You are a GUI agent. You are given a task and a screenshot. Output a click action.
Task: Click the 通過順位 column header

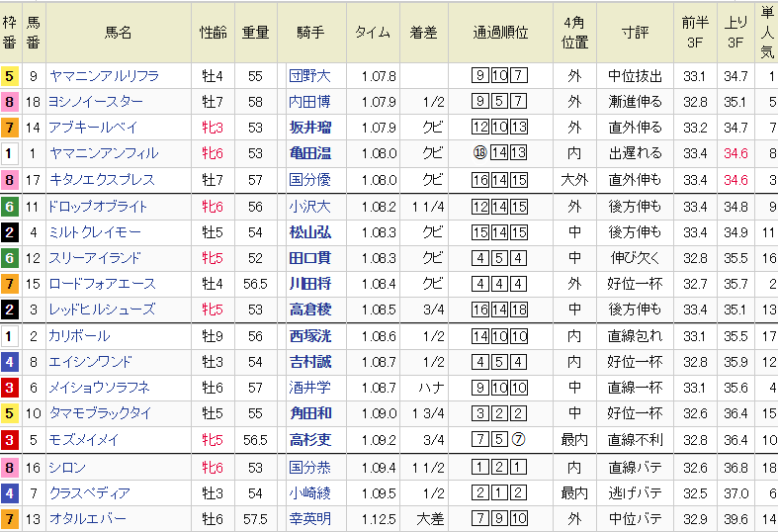click(x=500, y=32)
